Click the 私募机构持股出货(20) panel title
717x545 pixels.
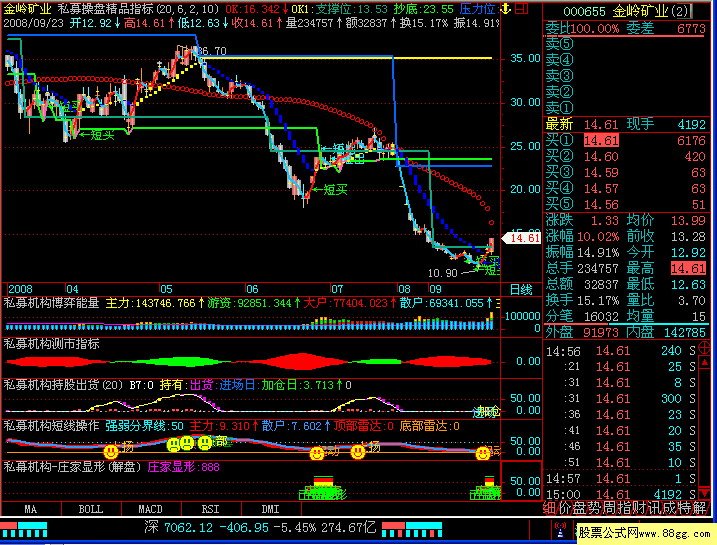pyautogui.click(x=63, y=385)
